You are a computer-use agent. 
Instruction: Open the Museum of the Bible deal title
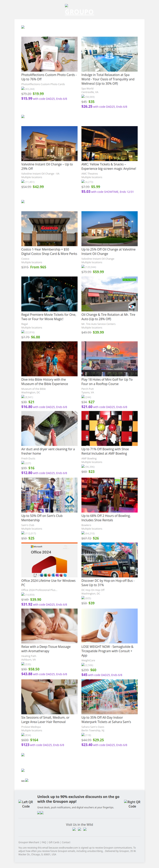45,382
